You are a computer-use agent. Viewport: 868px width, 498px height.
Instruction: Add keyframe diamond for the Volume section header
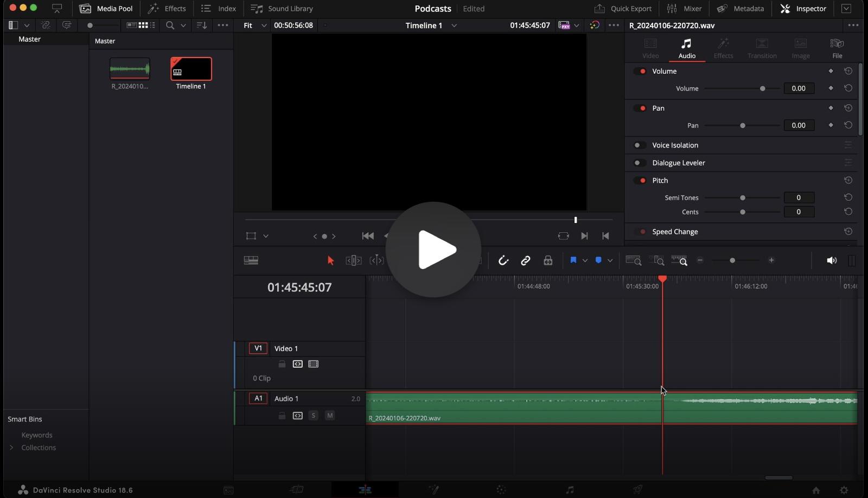[x=831, y=71]
